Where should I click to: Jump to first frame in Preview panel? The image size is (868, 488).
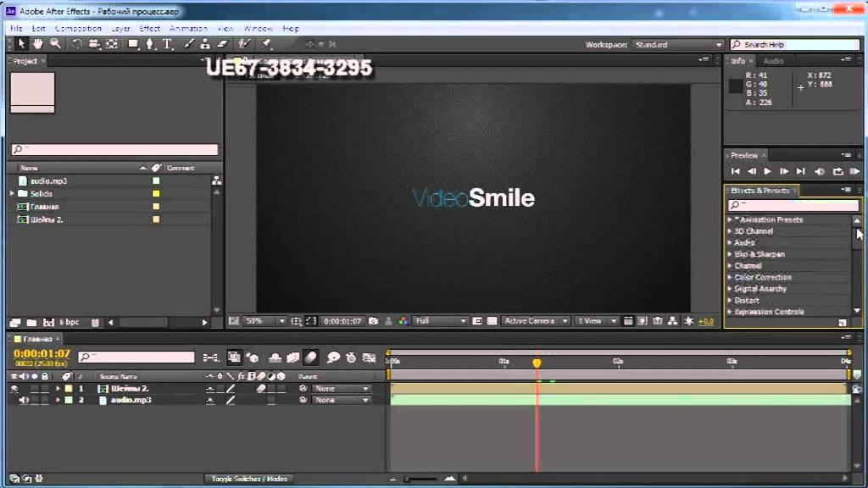click(x=735, y=171)
